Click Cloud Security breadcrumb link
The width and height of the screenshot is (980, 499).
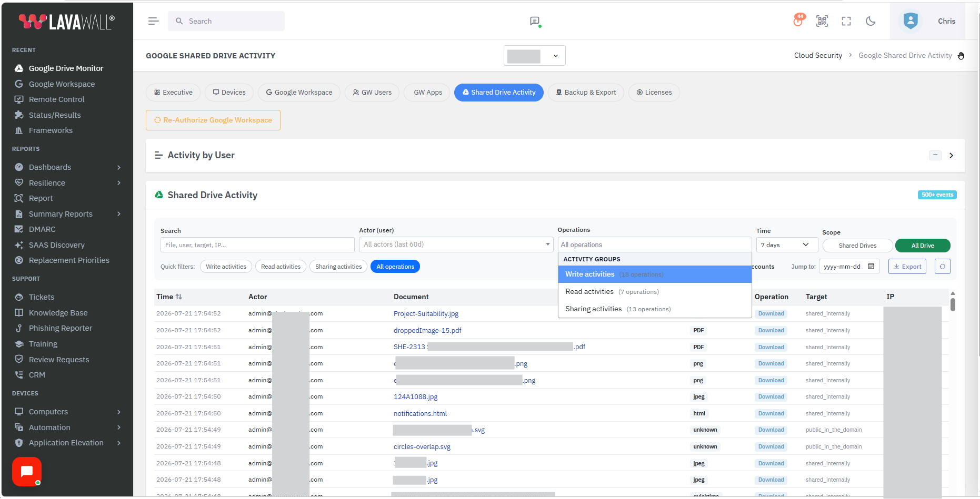818,56
